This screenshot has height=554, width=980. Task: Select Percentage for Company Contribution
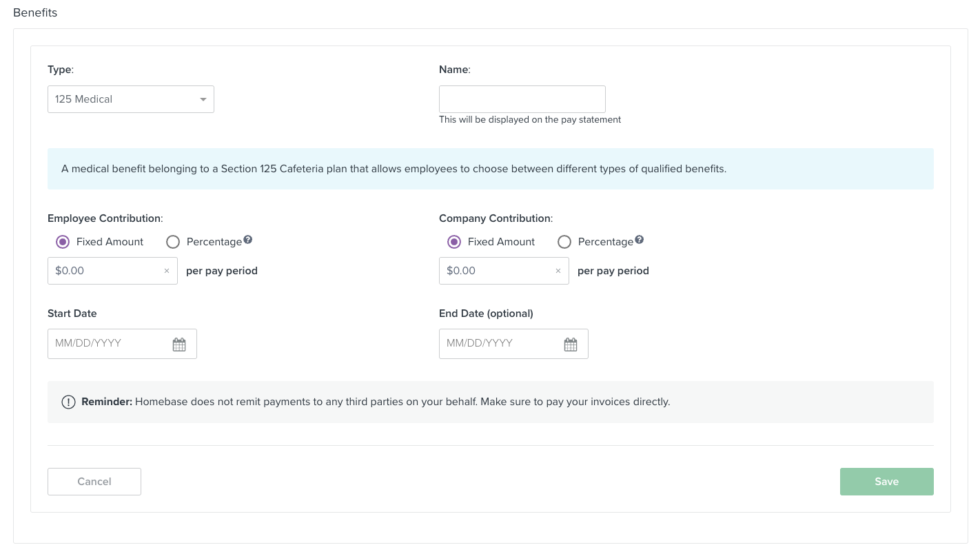tap(564, 241)
